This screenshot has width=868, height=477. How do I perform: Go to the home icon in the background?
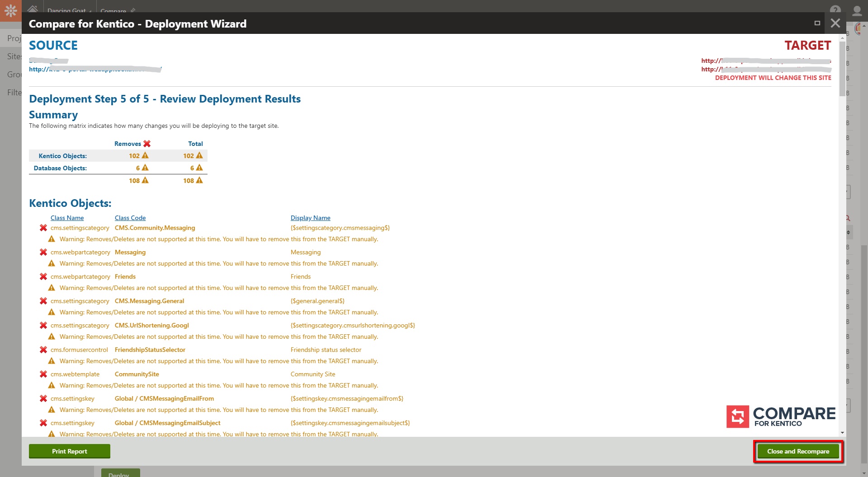[x=33, y=9]
